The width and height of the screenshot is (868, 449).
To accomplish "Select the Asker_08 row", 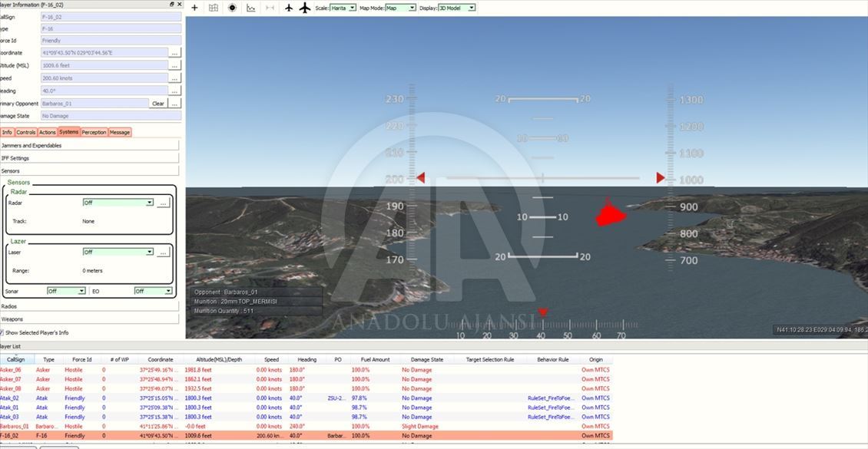I will click(306, 388).
